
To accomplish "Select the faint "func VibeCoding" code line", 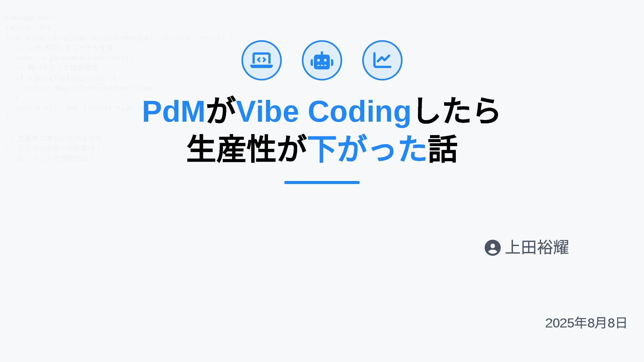I will point(119,38).
